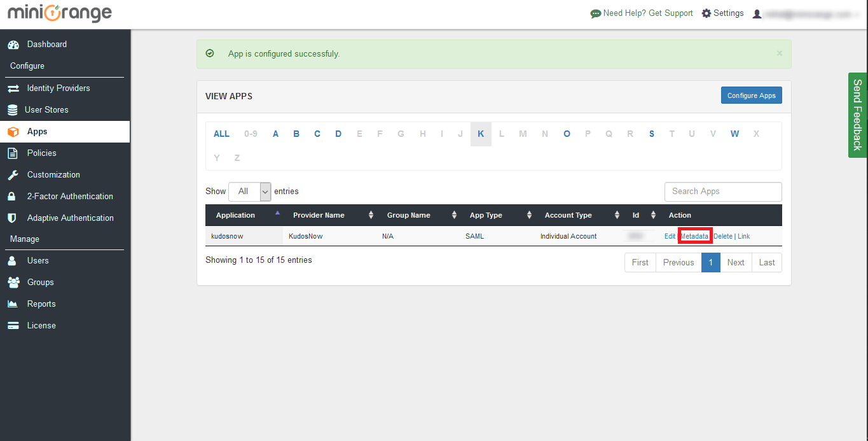Screen dimensions: 868x441
Task: Select the 2-Factor Authentication lock icon
Action: (x=12, y=197)
